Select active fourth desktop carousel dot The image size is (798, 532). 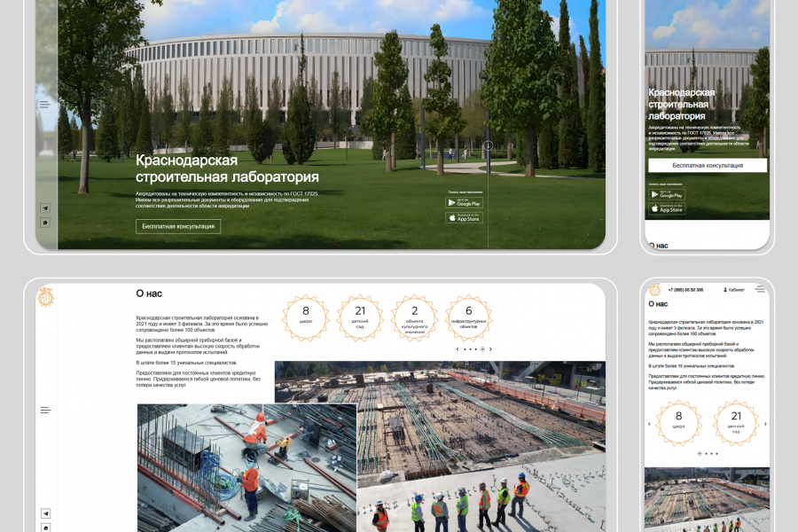(482, 349)
